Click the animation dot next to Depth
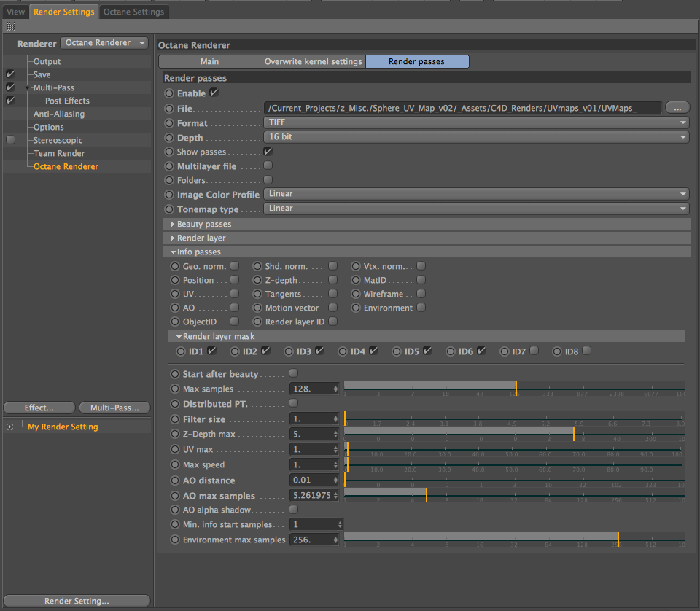The image size is (700, 611). click(x=169, y=138)
